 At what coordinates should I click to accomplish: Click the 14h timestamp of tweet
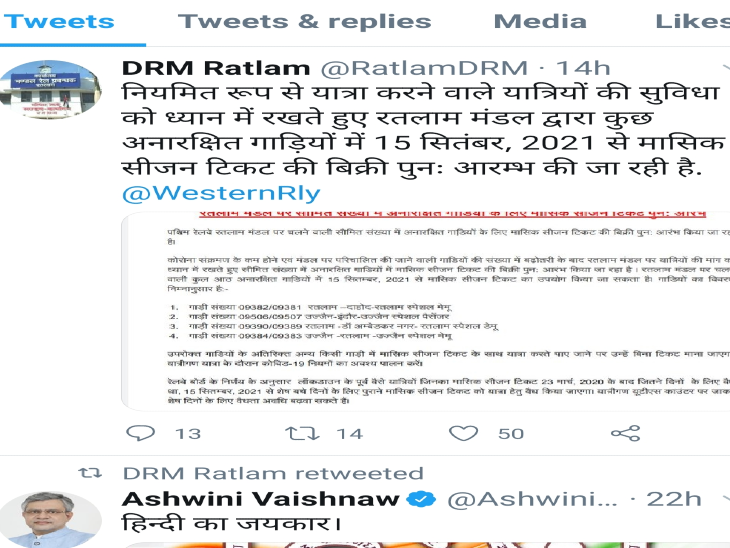click(x=583, y=68)
